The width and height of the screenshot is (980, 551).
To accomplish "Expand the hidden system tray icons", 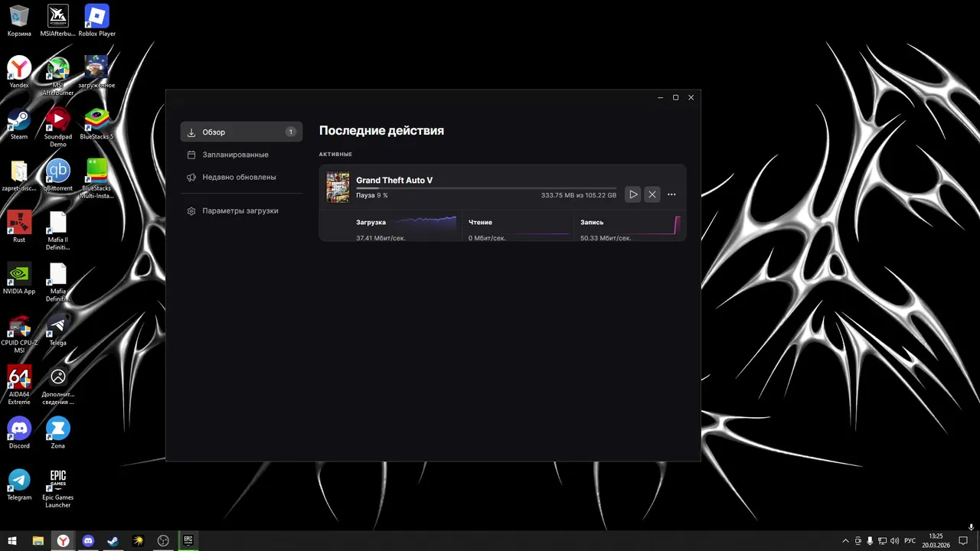I will (845, 541).
